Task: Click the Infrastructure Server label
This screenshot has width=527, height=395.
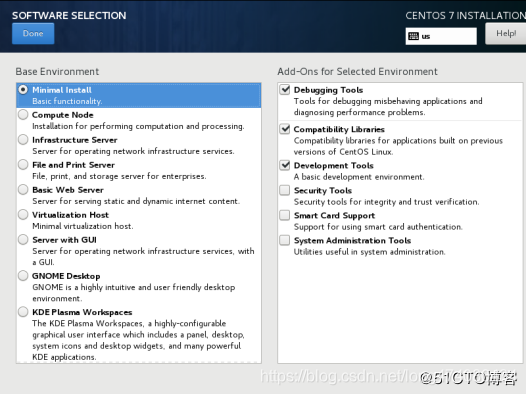Action: coord(75,140)
